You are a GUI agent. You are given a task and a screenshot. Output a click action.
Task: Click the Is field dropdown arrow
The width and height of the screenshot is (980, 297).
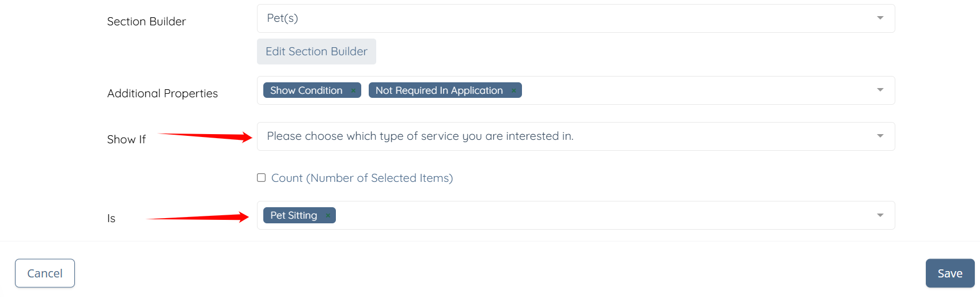880,215
